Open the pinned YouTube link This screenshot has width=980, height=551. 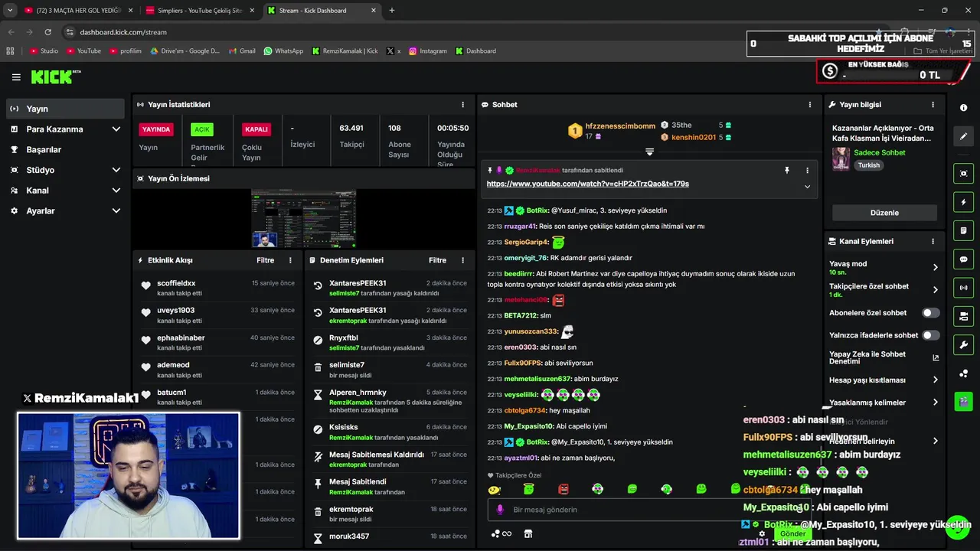pyautogui.click(x=587, y=184)
